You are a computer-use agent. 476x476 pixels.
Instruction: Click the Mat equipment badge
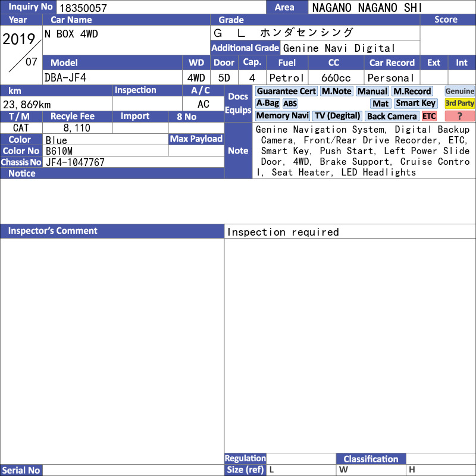pos(380,104)
